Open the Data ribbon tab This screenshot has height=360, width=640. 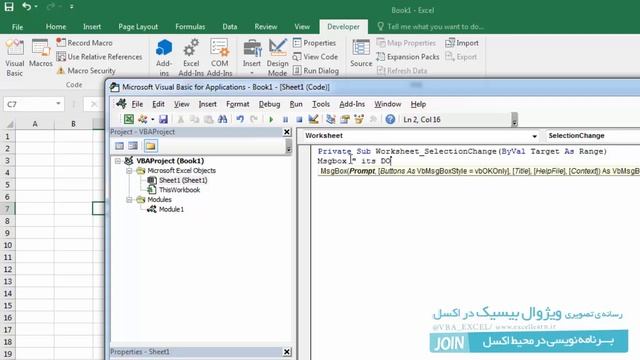pyautogui.click(x=230, y=27)
